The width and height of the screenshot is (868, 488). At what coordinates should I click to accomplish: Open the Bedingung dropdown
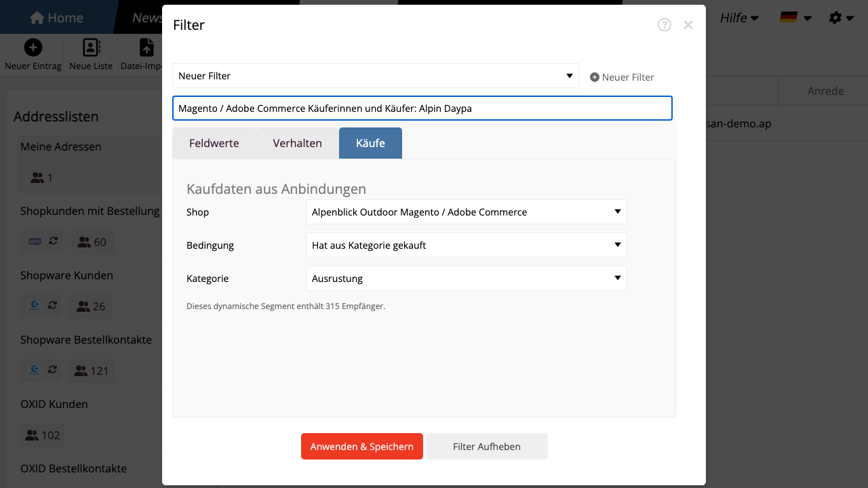tap(467, 245)
